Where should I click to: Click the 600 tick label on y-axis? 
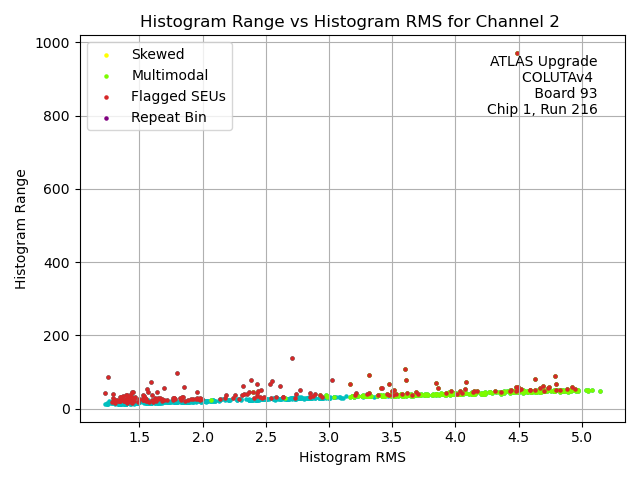[x=57, y=189]
